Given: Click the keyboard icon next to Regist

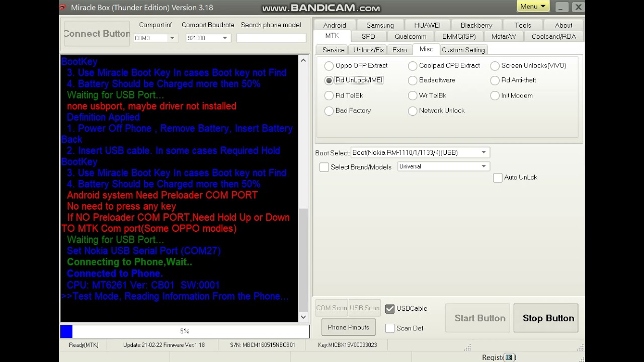Looking at the screenshot, I should tap(509, 357).
